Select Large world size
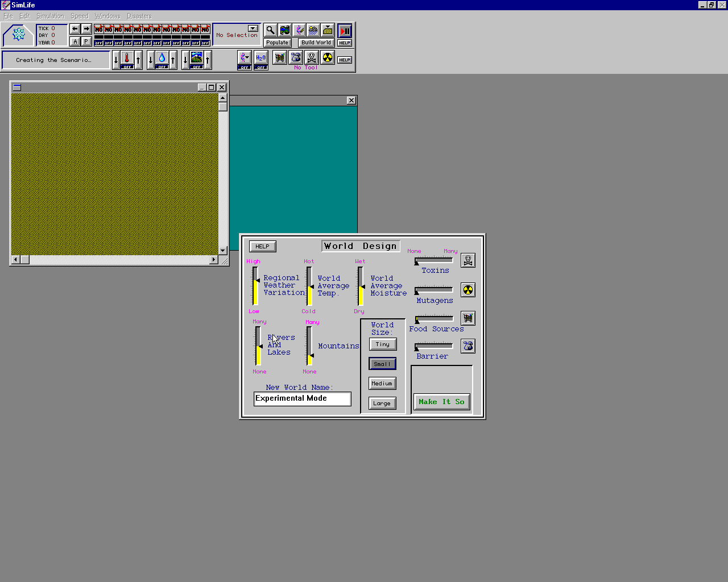This screenshot has height=582, width=728. click(x=382, y=404)
